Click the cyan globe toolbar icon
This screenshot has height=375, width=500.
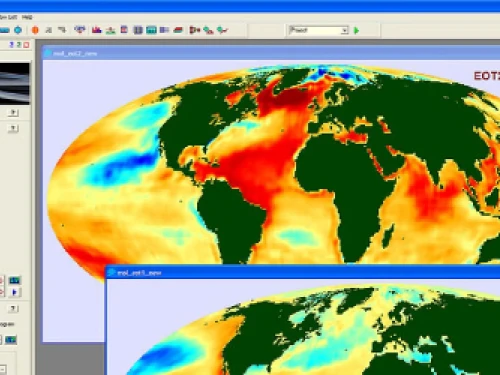[18, 30]
